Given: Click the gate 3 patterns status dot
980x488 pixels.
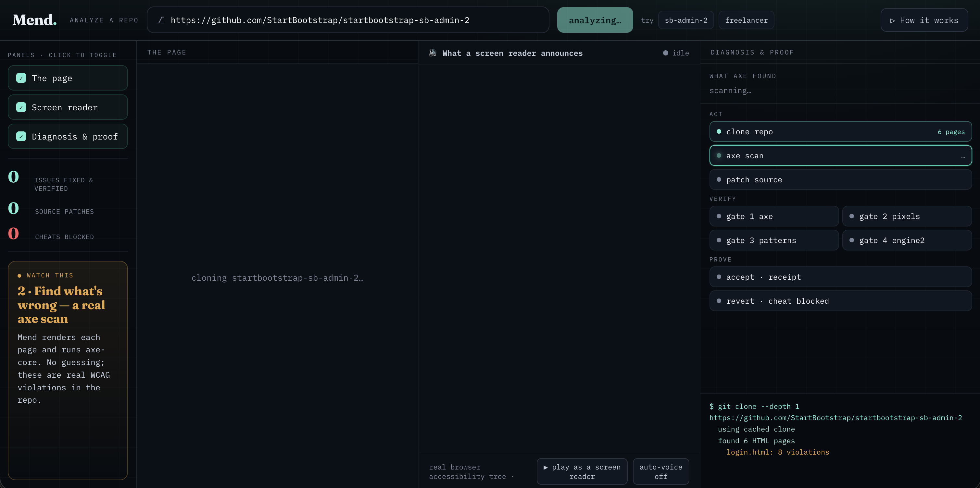Looking at the screenshot, I should click(719, 240).
